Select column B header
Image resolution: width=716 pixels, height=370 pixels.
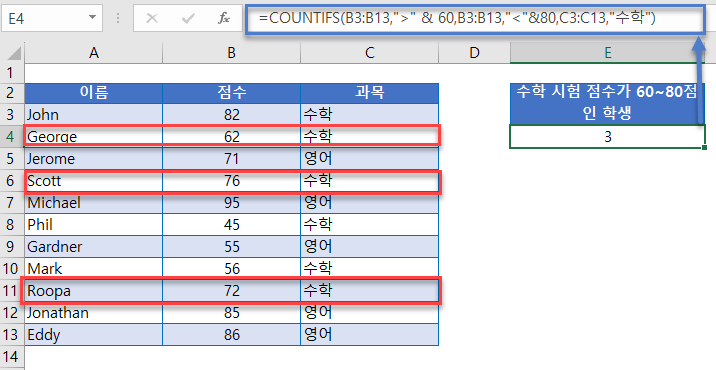tap(232, 53)
